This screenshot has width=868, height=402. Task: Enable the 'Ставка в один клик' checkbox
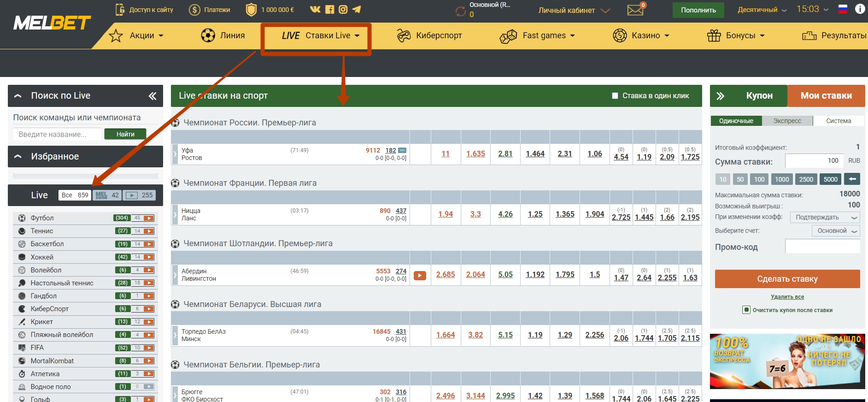click(x=615, y=96)
